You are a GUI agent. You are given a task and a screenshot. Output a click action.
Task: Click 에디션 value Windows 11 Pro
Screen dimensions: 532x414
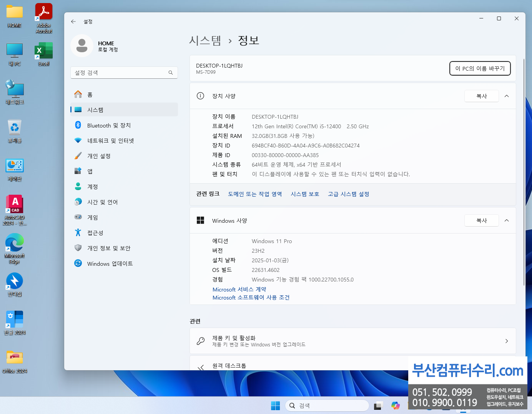272,241
